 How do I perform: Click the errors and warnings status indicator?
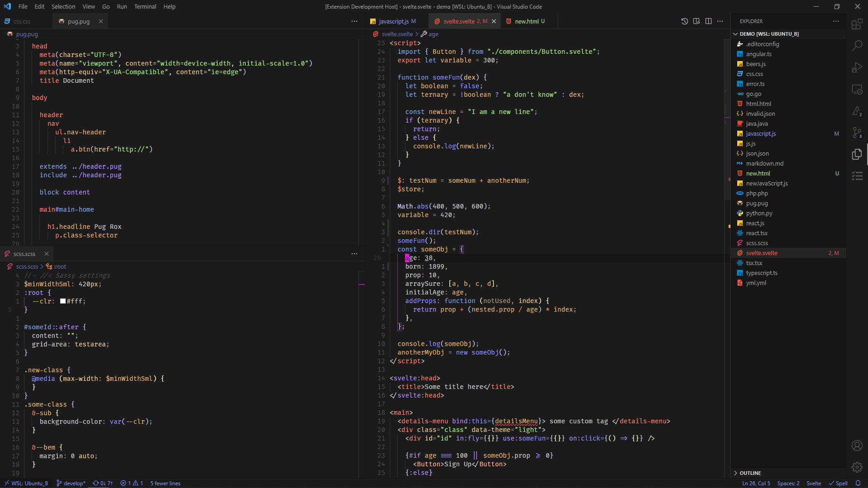(132, 483)
